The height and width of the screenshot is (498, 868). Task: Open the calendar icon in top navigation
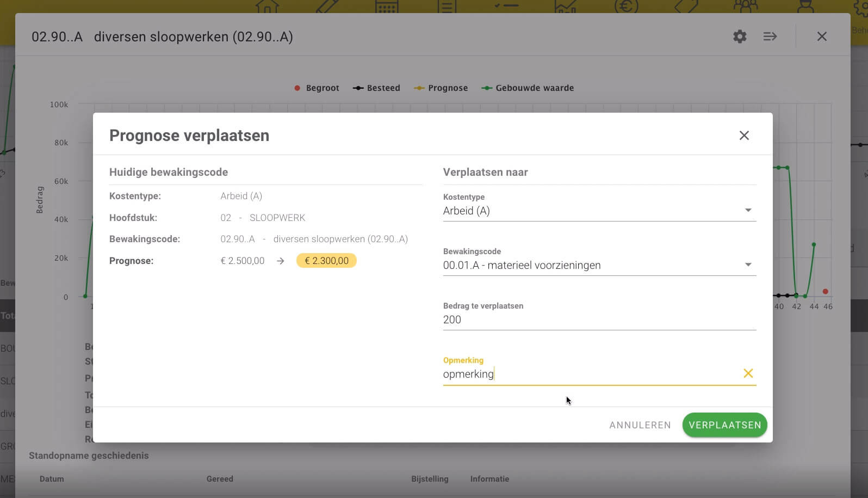387,6
